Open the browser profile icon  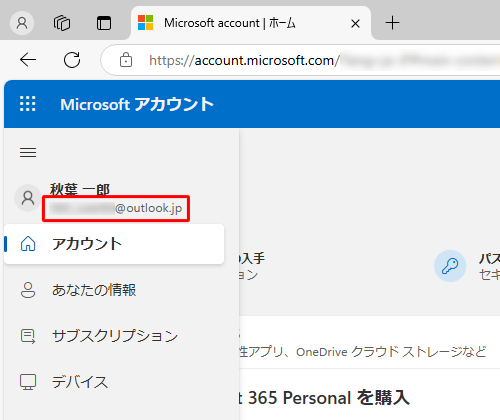(x=22, y=23)
